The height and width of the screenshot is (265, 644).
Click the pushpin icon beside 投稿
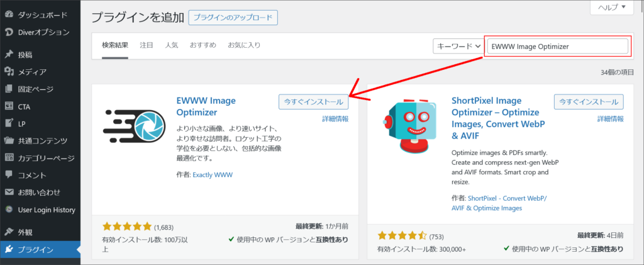[9, 55]
